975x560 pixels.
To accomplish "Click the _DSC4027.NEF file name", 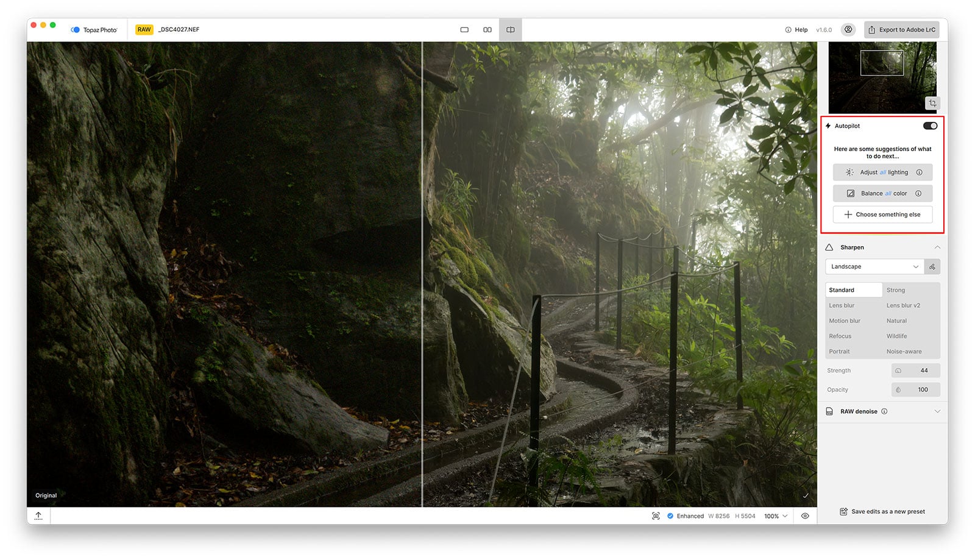I will click(x=179, y=29).
